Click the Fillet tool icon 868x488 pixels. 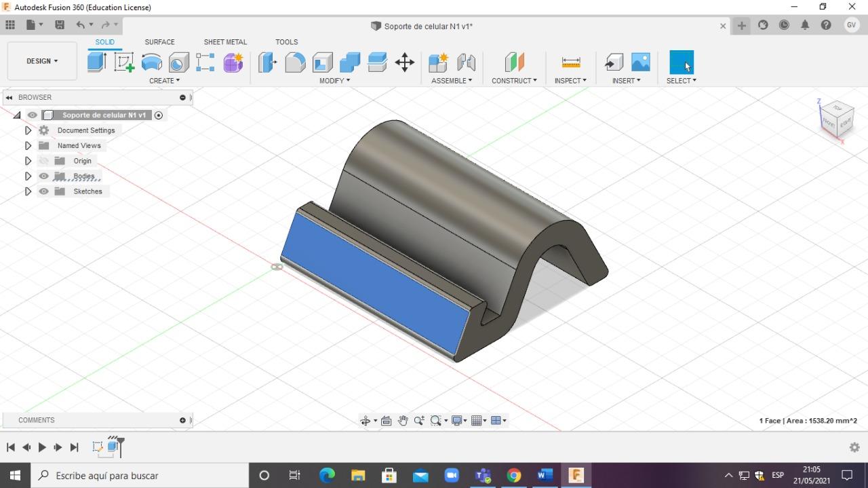click(x=295, y=62)
